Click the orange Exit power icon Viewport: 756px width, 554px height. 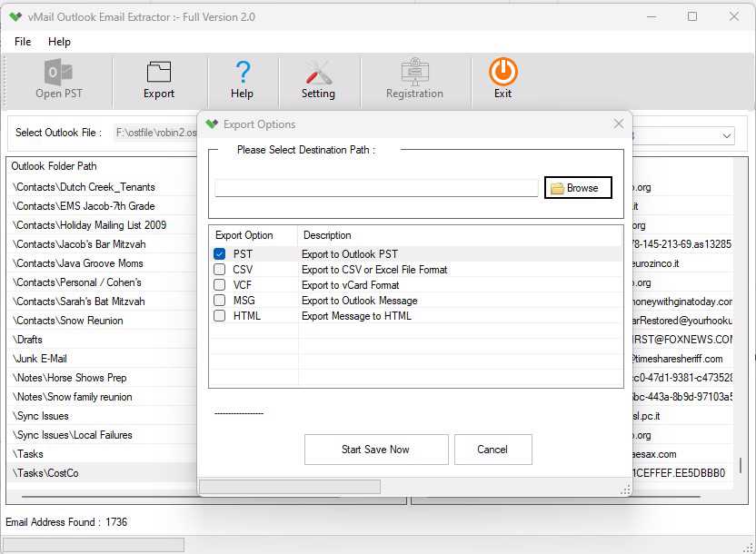pyautogui.click(x=502, y=79)
